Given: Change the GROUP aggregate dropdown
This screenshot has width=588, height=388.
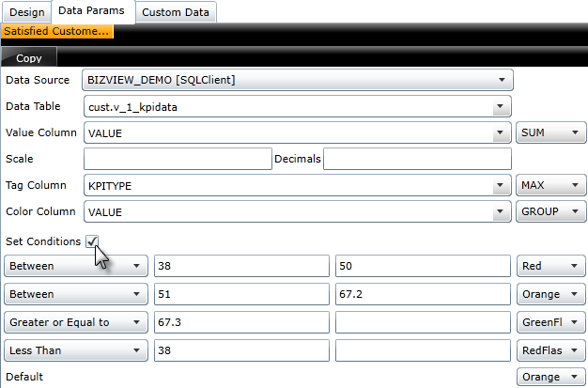Looking at the screenshot, I should click(550, 211).
